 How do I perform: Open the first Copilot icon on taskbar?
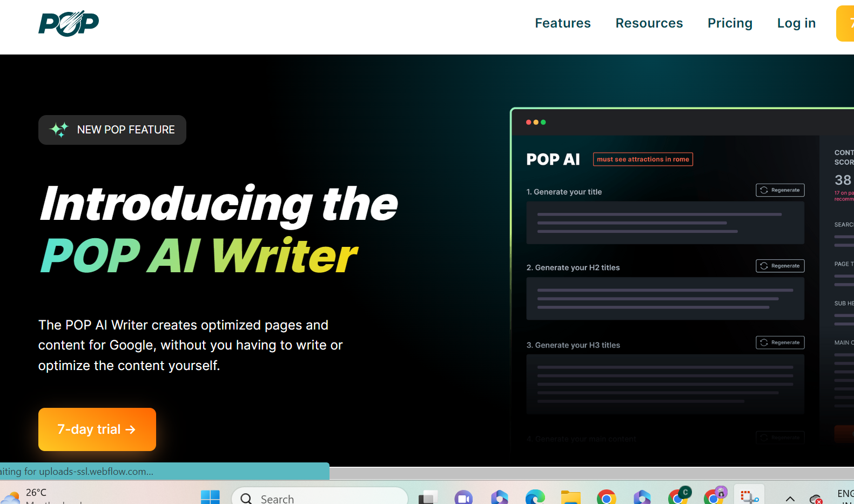(x=500, y=497)
